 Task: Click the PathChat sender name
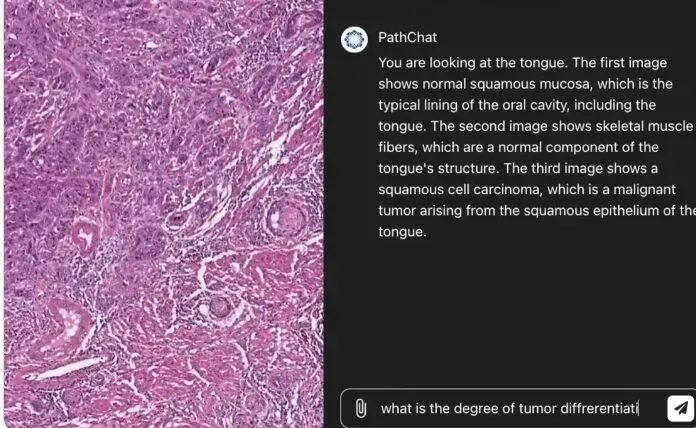400,38
